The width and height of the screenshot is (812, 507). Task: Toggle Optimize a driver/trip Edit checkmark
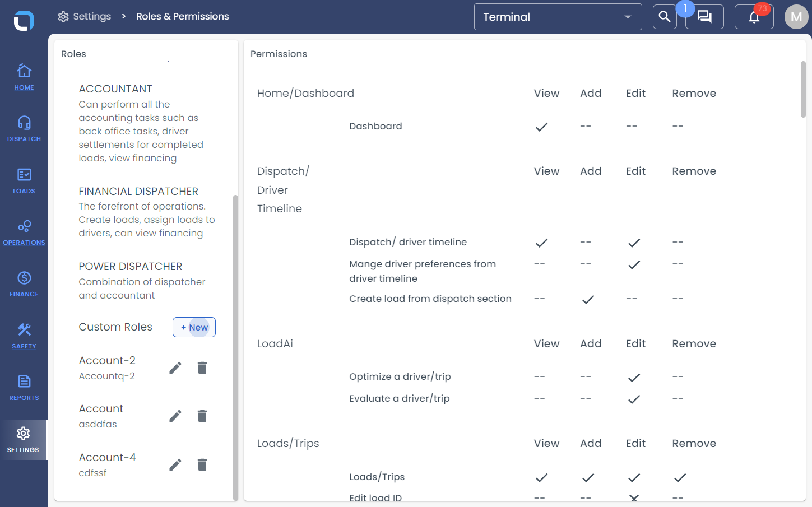(634, 377)
